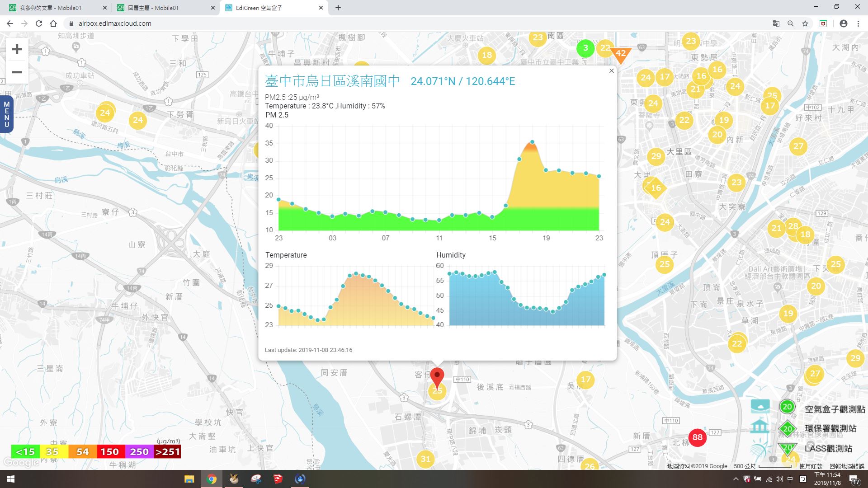868x488 pixels.
Task: Click station title 臺中市烏日區溪南國中
Action: [332, 81]
